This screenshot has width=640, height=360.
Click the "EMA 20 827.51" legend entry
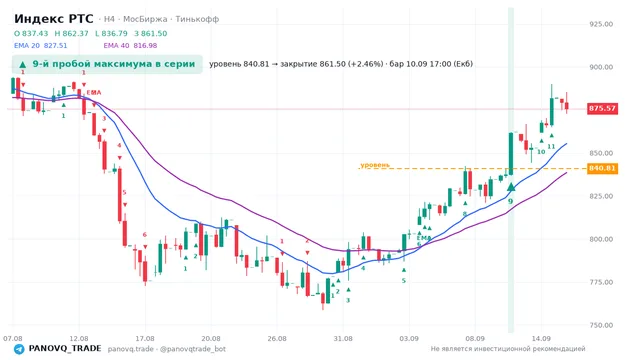click(x=40, y=45)
